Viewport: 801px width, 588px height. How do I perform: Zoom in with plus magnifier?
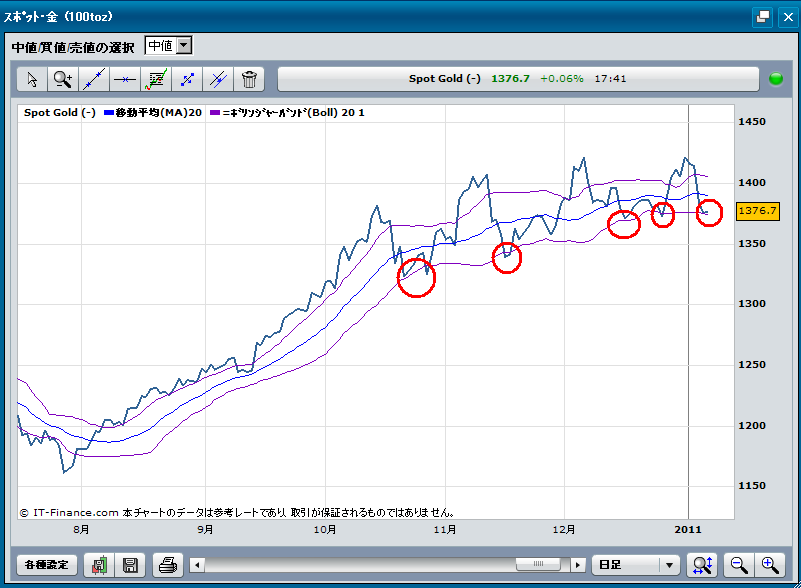click(768, 565)
